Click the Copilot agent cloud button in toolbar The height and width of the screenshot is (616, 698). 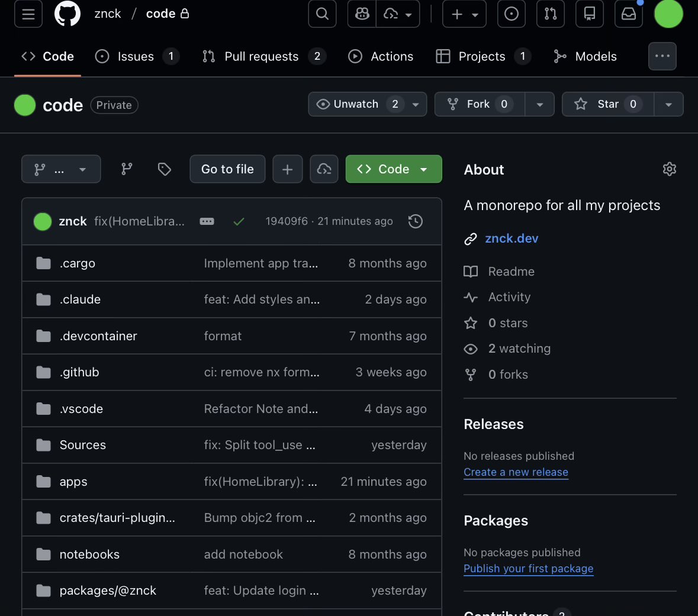(x=324, y=169)
